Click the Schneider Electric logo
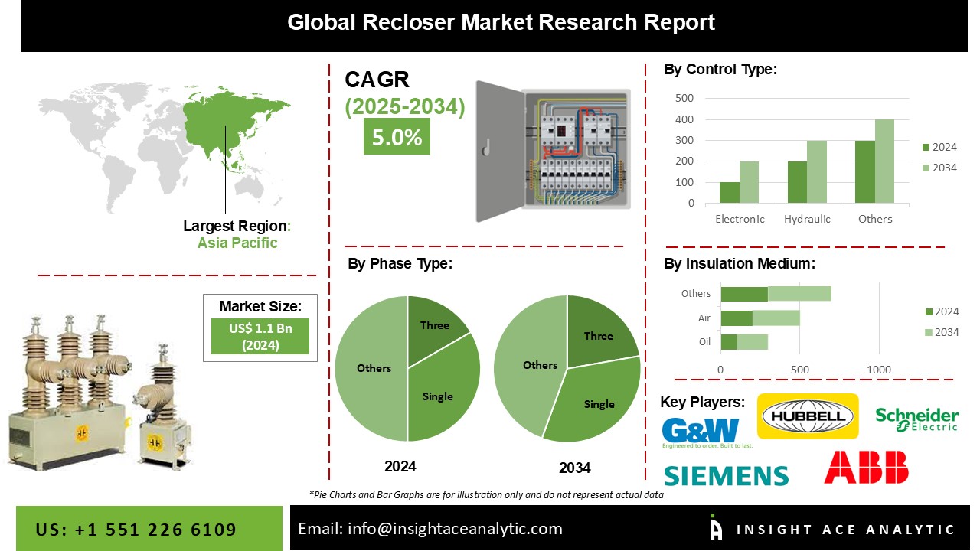 point(917,419)
